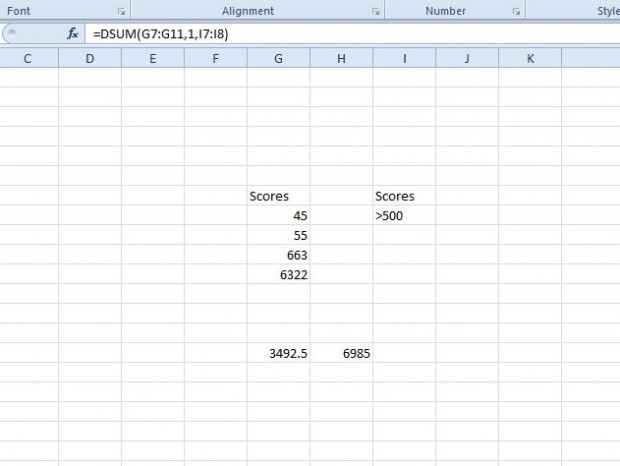Select the Scores header cell in column G

(278, 196)
